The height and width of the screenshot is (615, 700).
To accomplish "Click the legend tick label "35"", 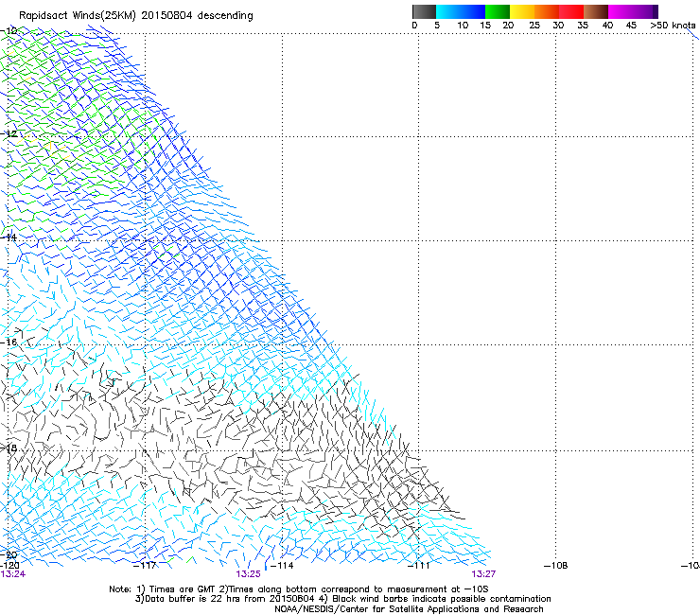I will 583,26.
